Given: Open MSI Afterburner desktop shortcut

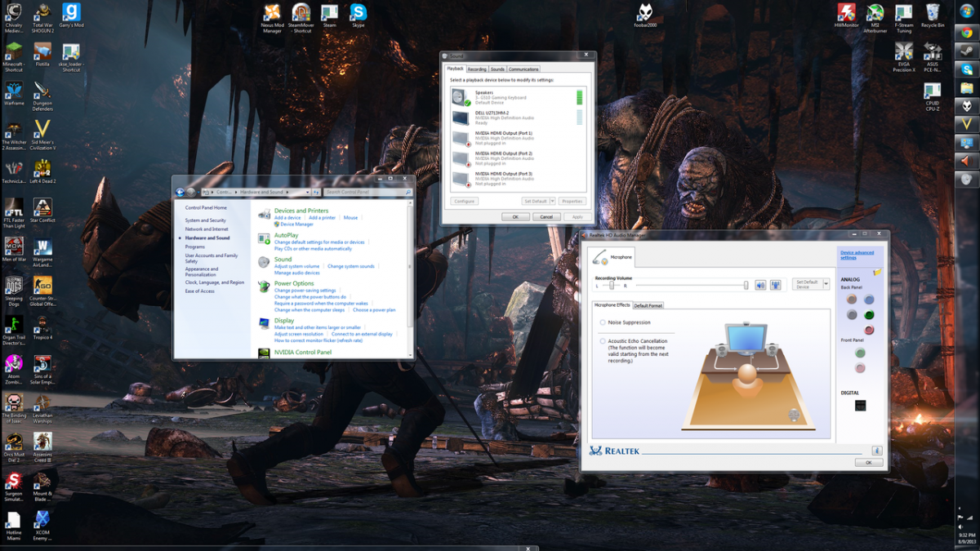Looking at the screenshot, I should point(875,18).
